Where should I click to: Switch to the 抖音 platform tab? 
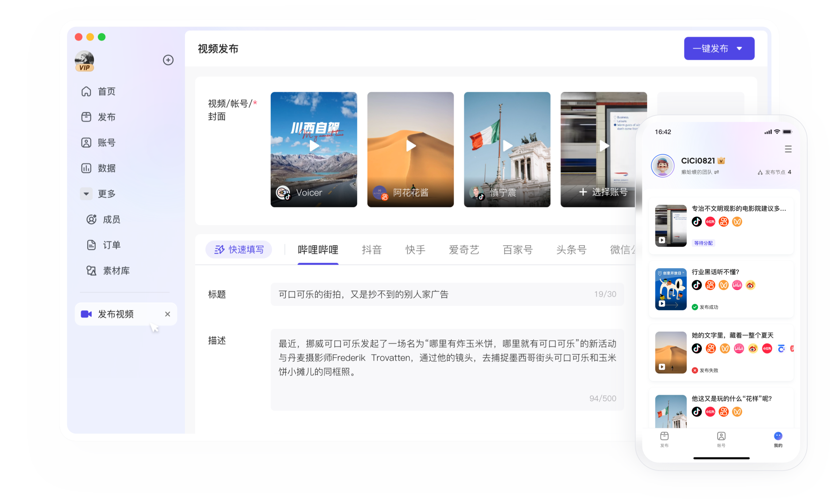click(x=372, y=250)
